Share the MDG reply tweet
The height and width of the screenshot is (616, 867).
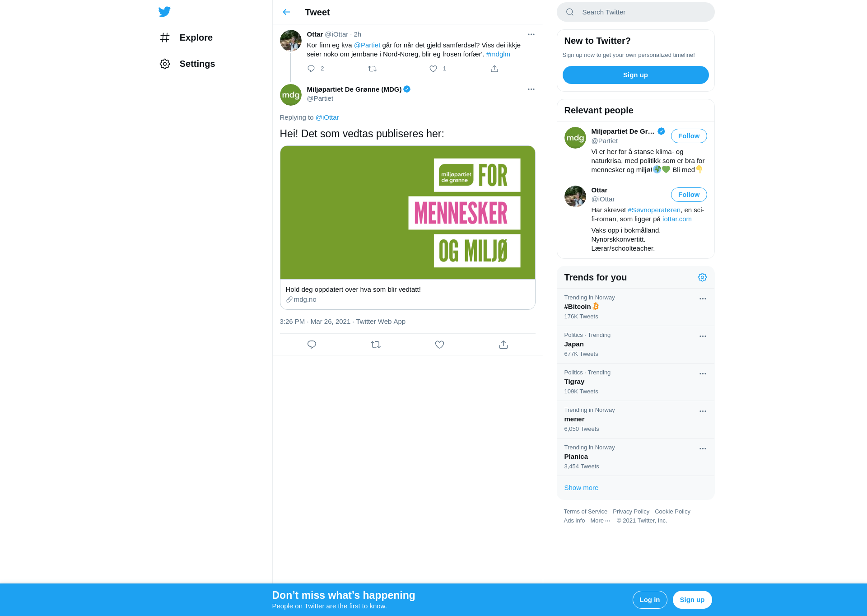503,345
